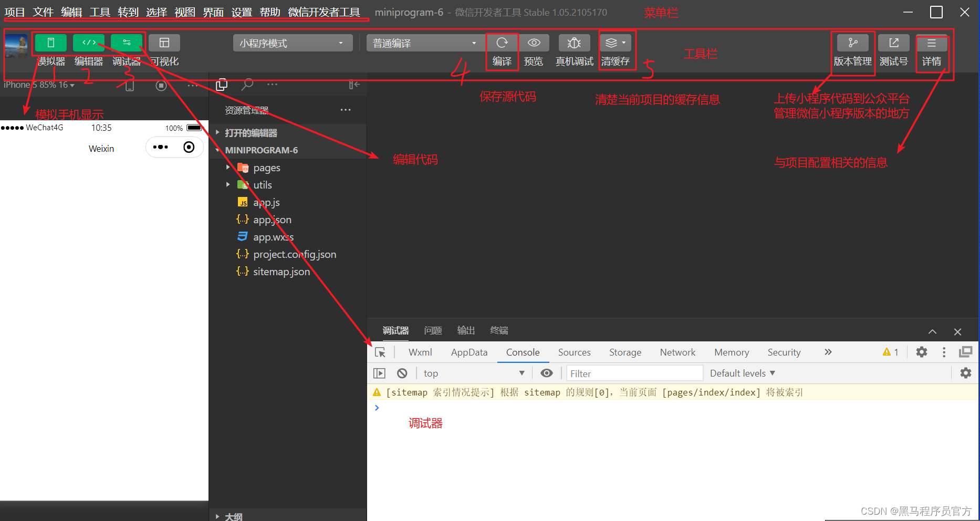Switch to the 终端 panel tab
Viewport: 980px width, 521px height.
pyautogui.click(x=499, y=330)
